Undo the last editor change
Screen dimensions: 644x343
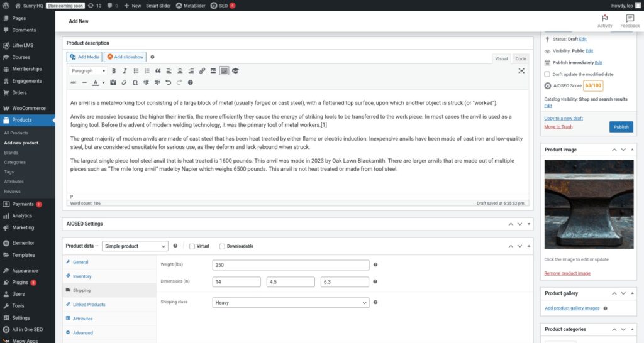[x=168, y=82]
